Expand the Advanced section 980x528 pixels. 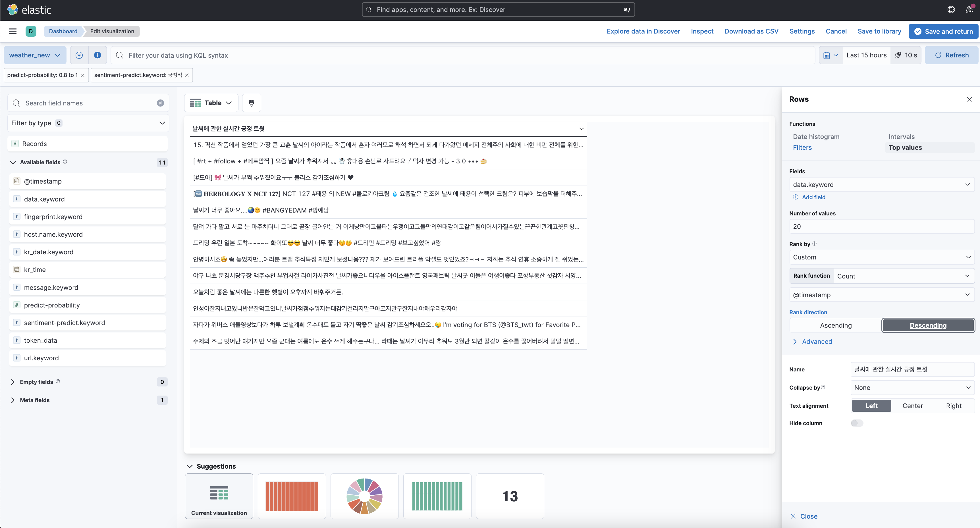point(816,342)
